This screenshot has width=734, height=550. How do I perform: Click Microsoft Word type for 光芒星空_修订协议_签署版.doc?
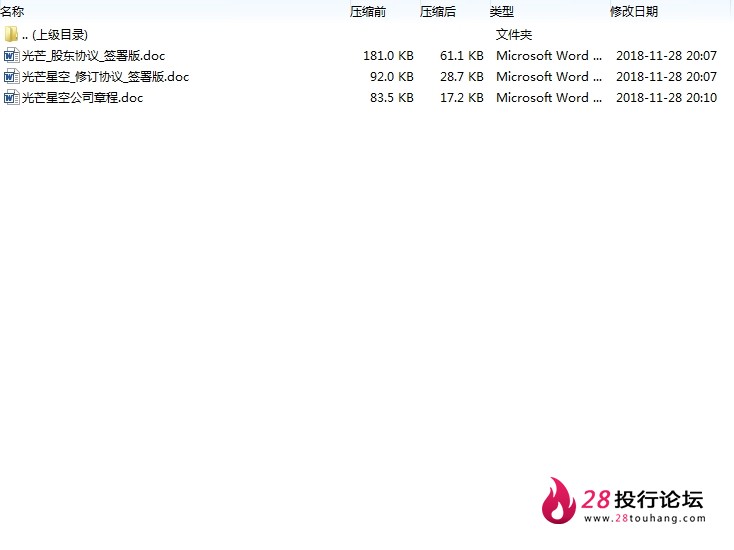(x=549, y=77)
